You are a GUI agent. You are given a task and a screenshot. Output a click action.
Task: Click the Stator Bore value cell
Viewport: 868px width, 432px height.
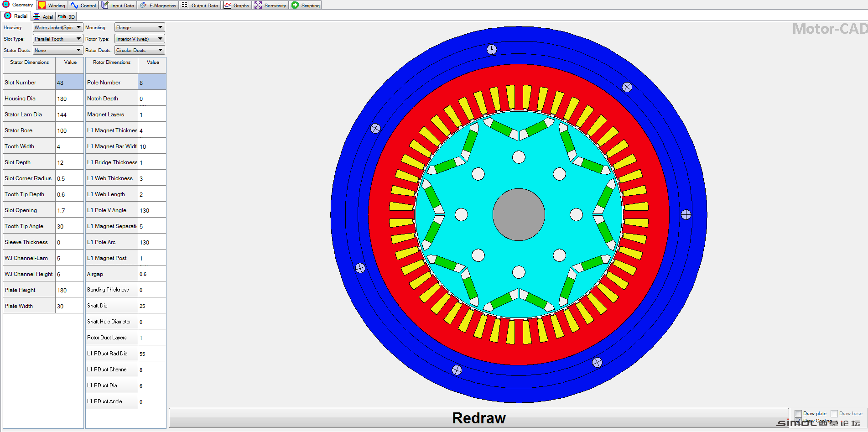pyautogui.click(x=69, y=130)
